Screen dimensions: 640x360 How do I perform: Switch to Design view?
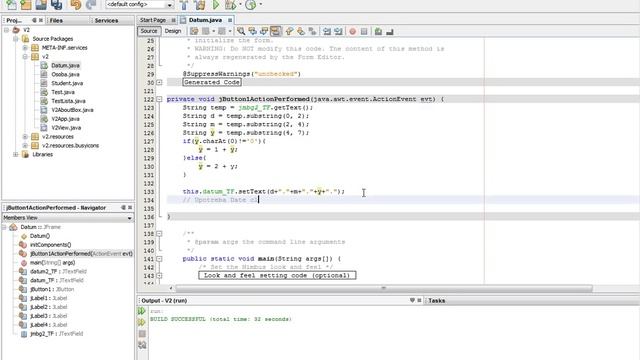click(173, 31)
